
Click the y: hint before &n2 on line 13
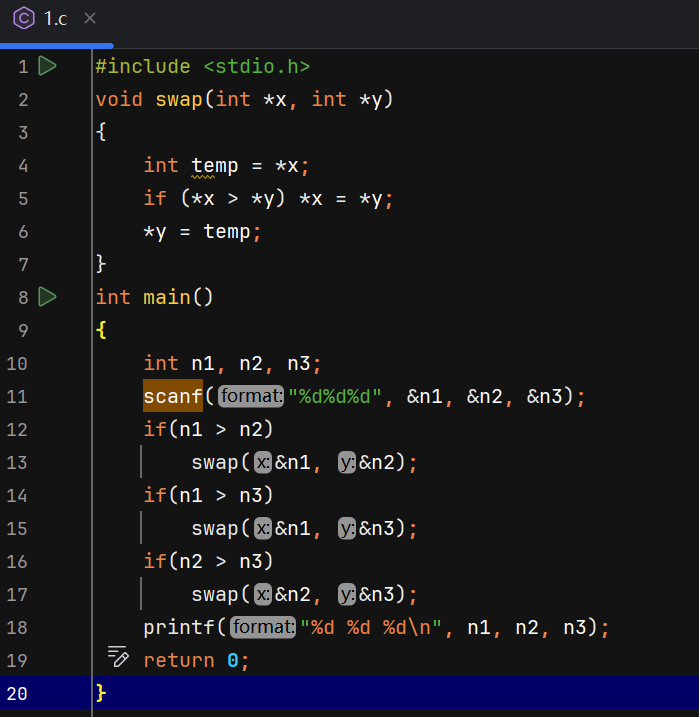pyautogui.click(x=347, y=462)
